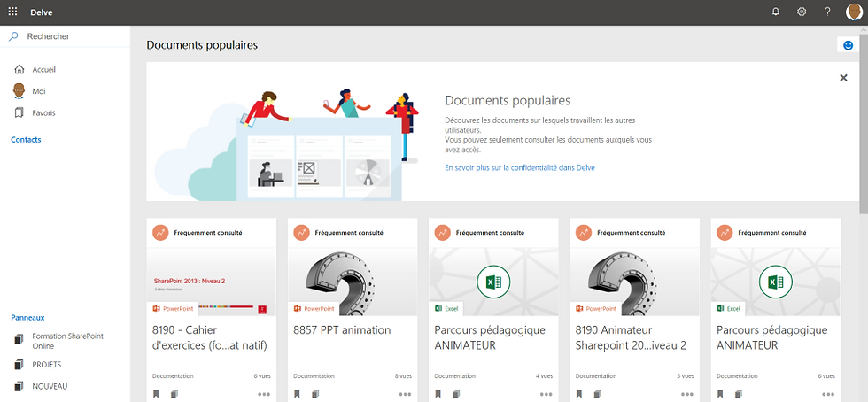Open the Formation SharePoint Online board
868x402 pixels.
pos(67,341)
